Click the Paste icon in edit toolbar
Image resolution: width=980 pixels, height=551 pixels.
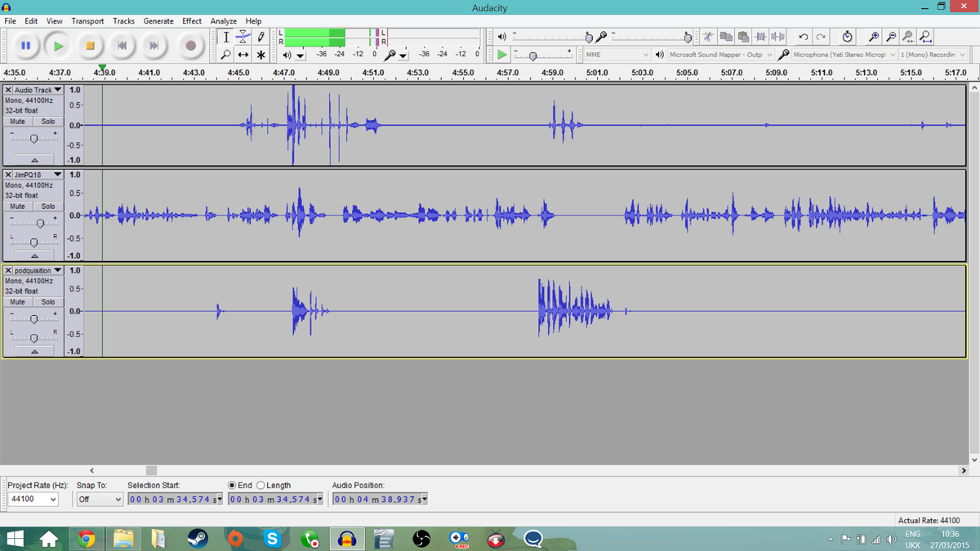pyautogui.click(x=743, y=37)
